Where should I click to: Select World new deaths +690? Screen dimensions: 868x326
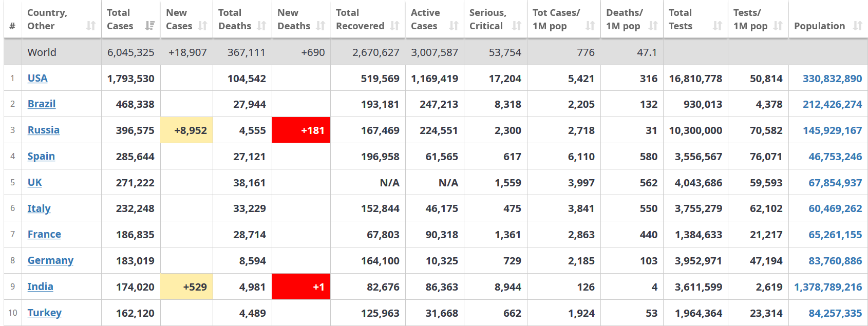[x=313, y=52]
